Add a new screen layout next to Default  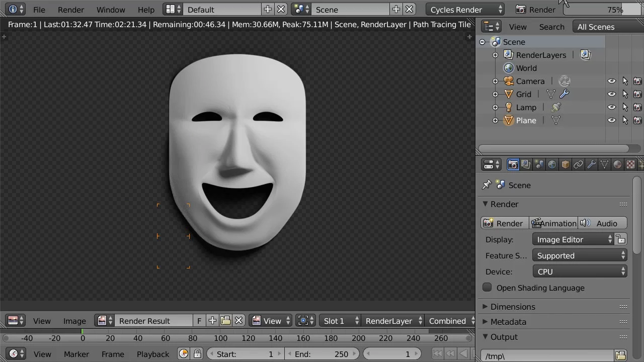coord(268,10)
